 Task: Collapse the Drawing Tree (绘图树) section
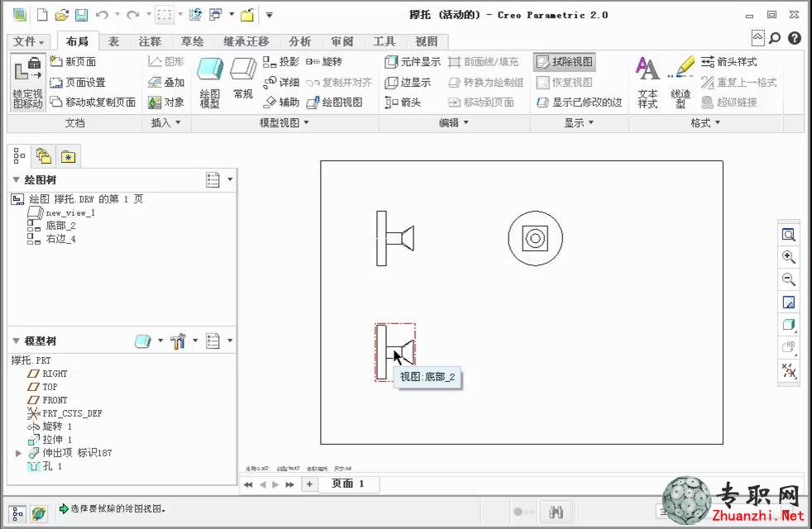click(16, 179)
